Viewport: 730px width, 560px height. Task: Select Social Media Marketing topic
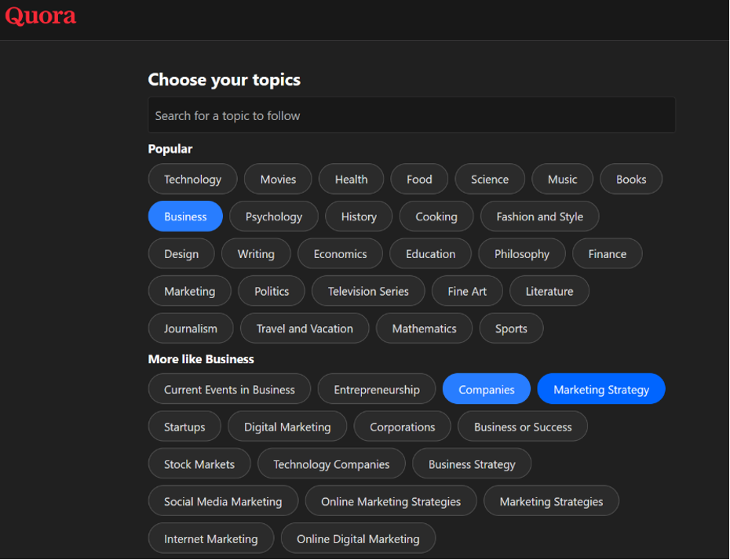[x=223, y=501]
